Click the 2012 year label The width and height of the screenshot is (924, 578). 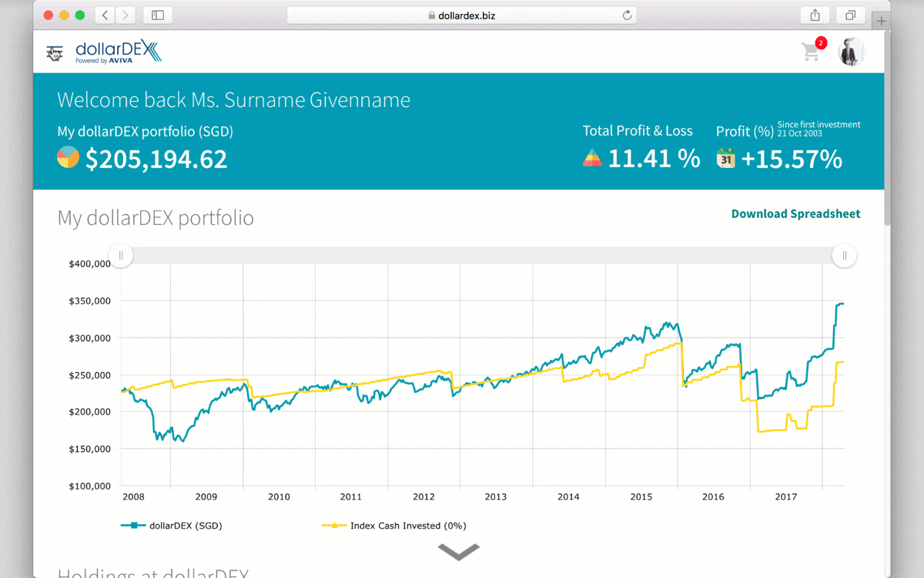click(423, 497)
